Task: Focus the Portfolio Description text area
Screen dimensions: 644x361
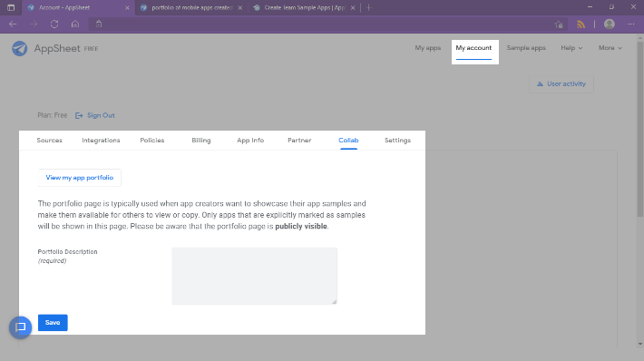Action: (254, 276)
